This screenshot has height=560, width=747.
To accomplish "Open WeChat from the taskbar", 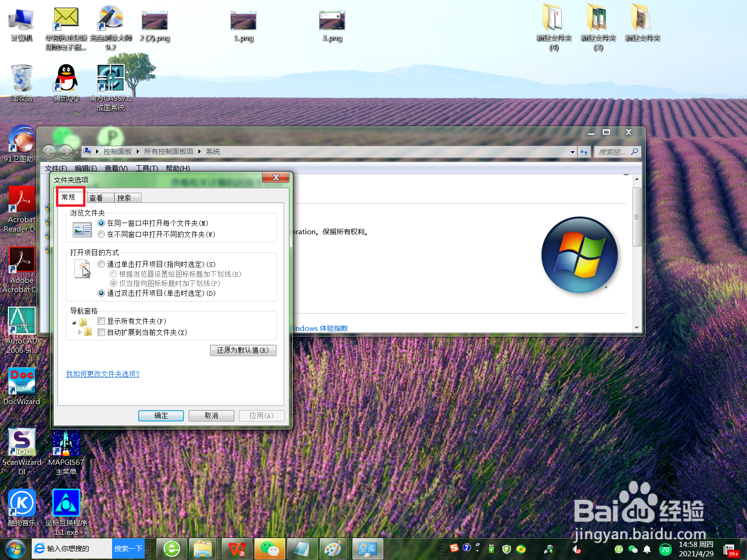I will [x=269, y=549].
